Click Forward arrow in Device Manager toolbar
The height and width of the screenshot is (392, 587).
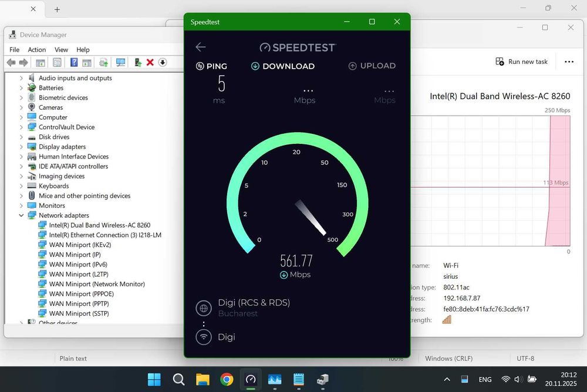23,63
